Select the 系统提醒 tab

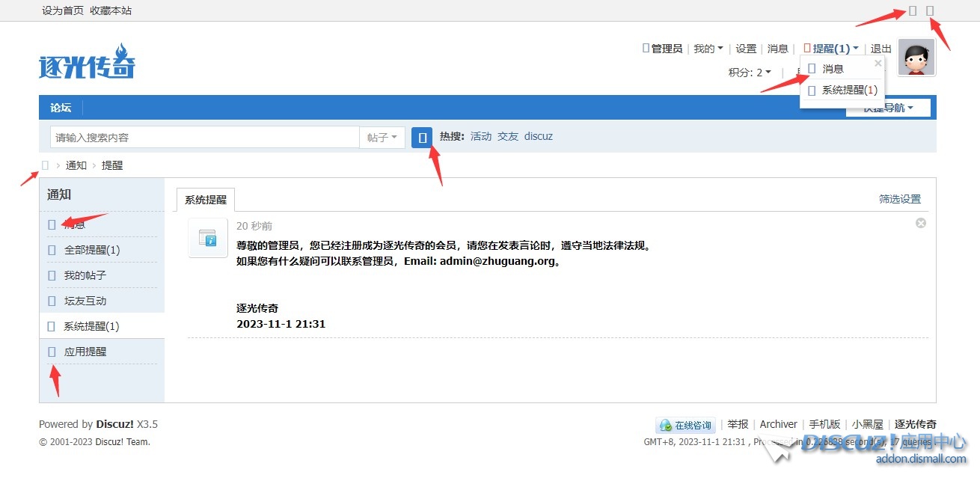point(206,200)
